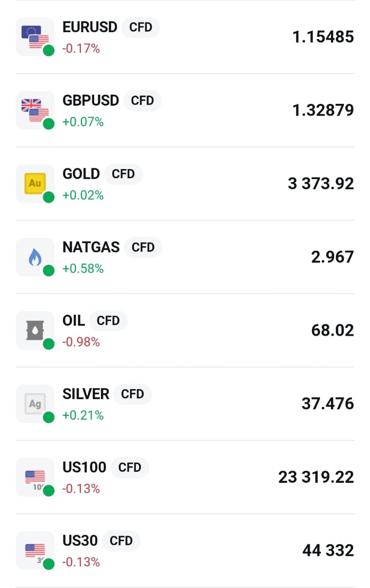Viewport: 370px width, 588px height.
Task: Open the EURUSD instrument name
Action: coord(90,27)
